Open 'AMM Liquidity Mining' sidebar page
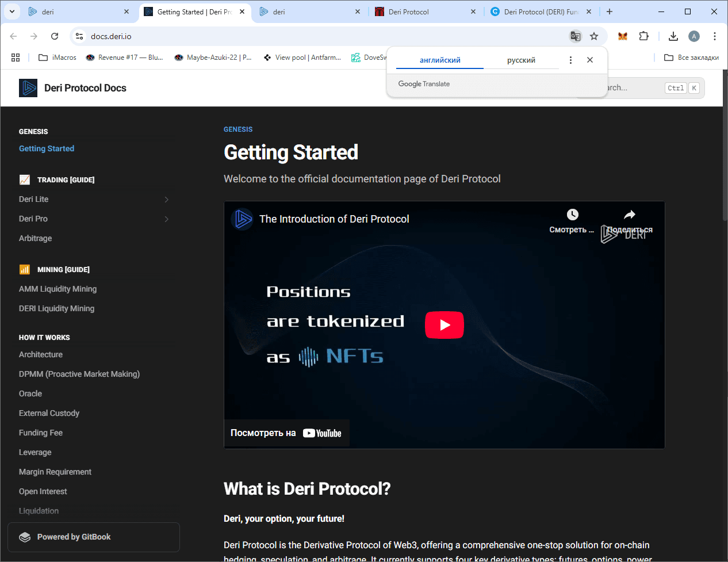This screenshot has width=728, height=562. tap(58, 289)
